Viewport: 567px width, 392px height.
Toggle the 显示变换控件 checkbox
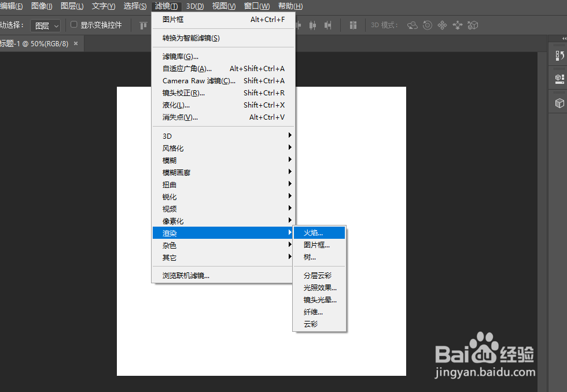[74, 24]
